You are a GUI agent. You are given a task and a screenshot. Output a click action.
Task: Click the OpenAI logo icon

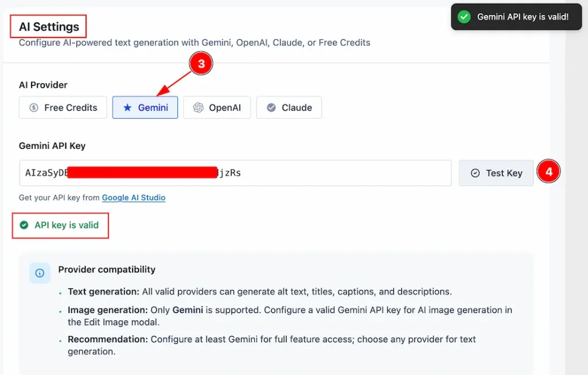click(x=198, y=107)
